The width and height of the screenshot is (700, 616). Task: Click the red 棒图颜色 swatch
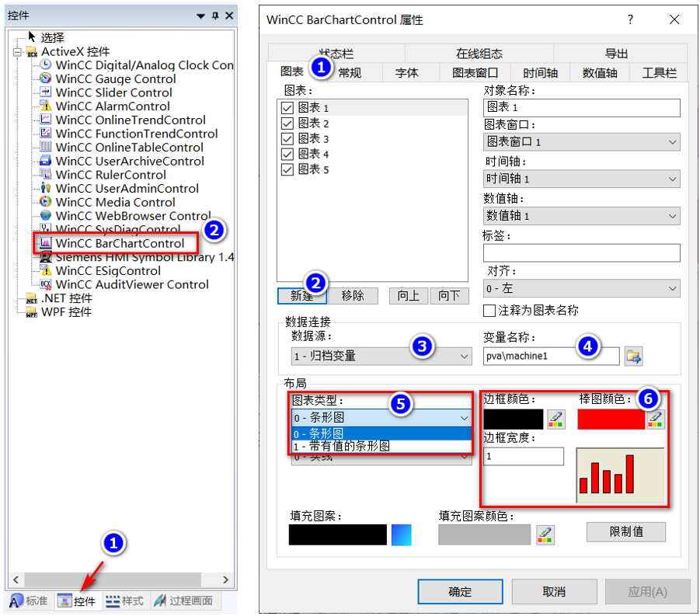click(x=611, y=419)
